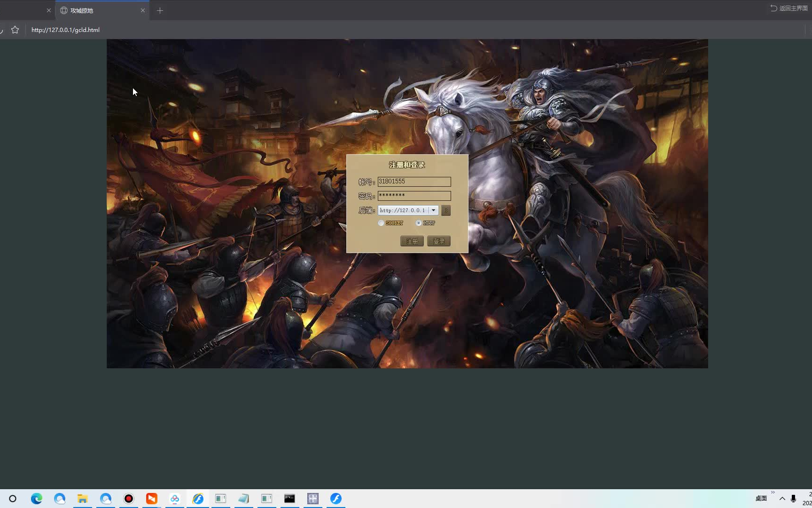Open the blue Flash icon at taskbar end
The width and height of the screenshot is (812, 508).
(336, 499)
